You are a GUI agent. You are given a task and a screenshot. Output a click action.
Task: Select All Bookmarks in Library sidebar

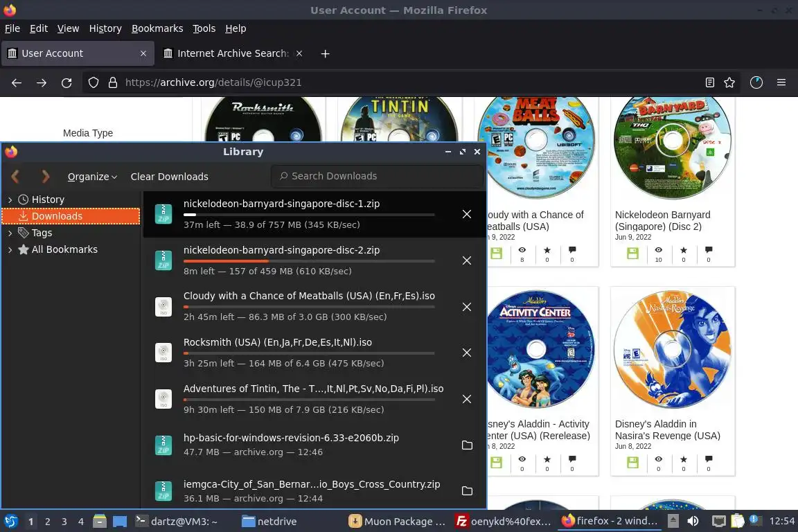coord(64,249)
